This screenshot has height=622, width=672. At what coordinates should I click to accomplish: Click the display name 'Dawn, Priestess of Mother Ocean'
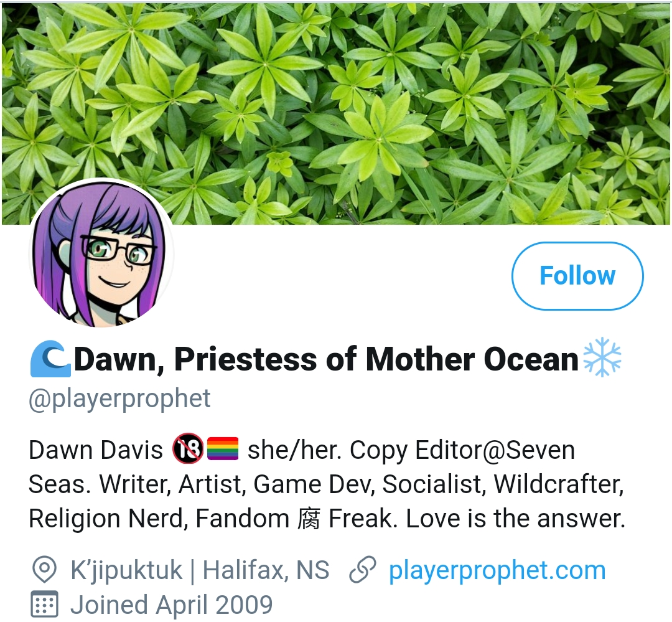coord(327,360)
